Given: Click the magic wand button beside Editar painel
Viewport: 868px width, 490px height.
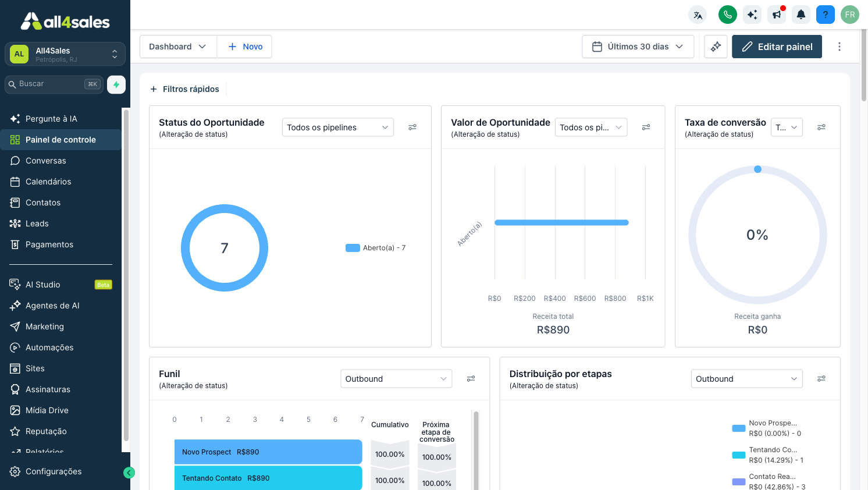Looking at the screenshot, I should [716, 47].
